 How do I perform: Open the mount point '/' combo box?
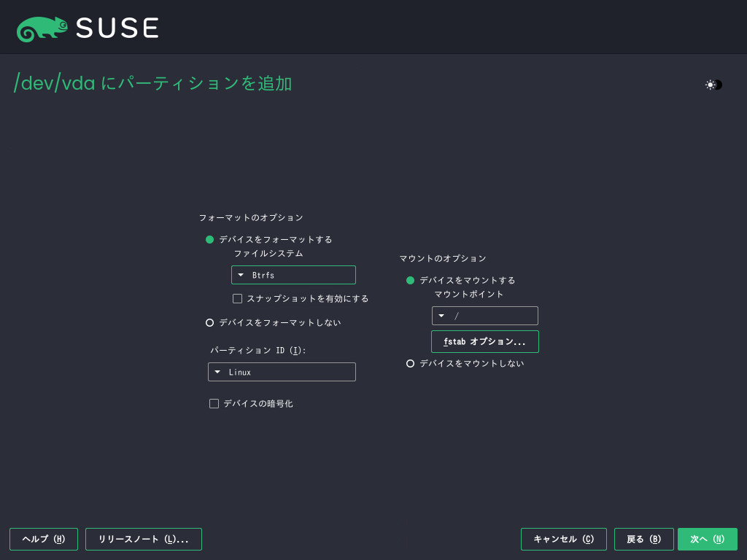(x=485, y=316)
